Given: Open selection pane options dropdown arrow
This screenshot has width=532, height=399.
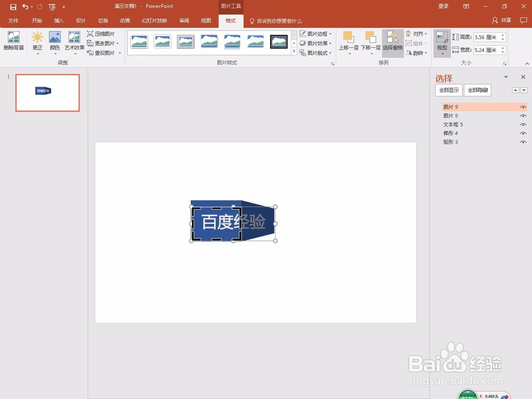Looking at the screenshot, I should pyautogui.click(x=506, y=77).
